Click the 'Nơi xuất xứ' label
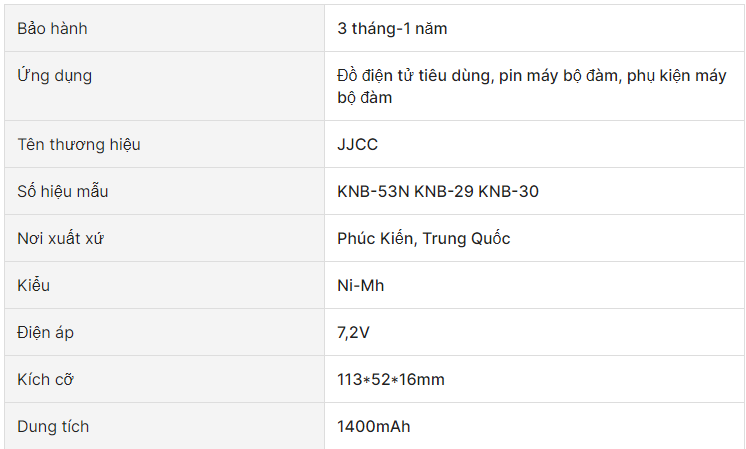 (x=60, y=238)
